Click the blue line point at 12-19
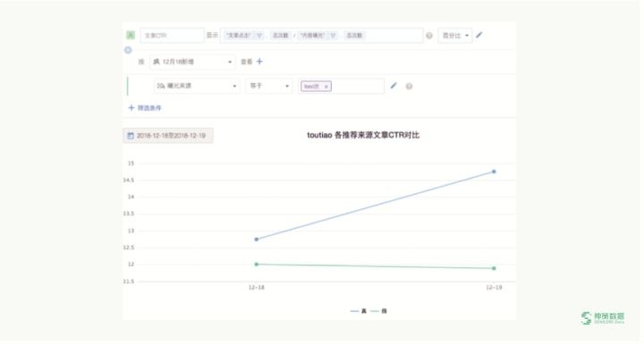Image resolution: width=644 pixels, height=345 pixels. point(494,172)
